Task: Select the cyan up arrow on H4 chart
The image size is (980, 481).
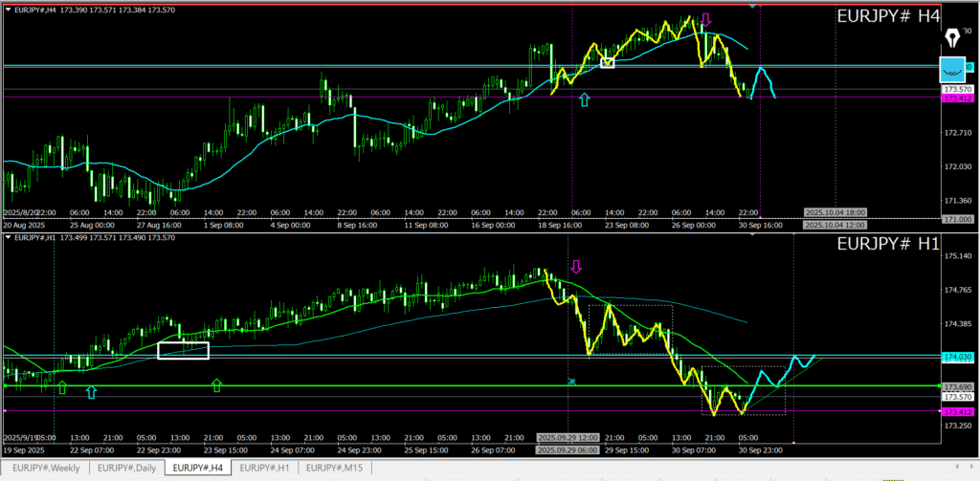Action: click(585, 98)
